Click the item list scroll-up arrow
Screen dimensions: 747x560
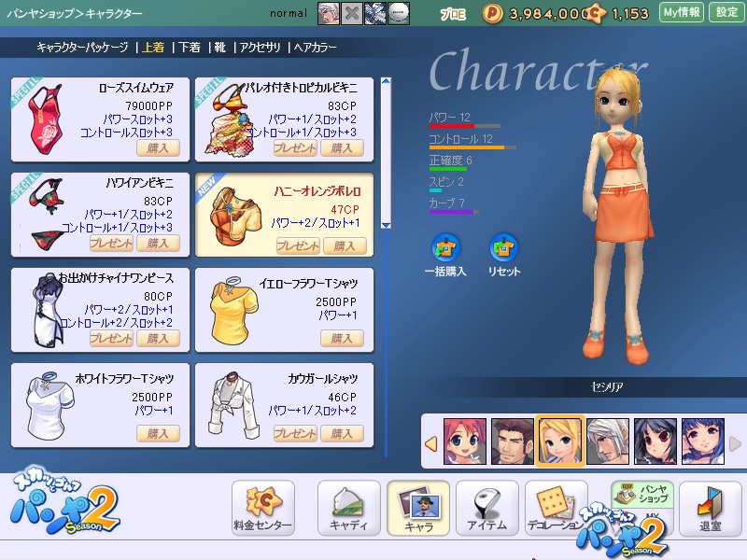tap(386, 84)
